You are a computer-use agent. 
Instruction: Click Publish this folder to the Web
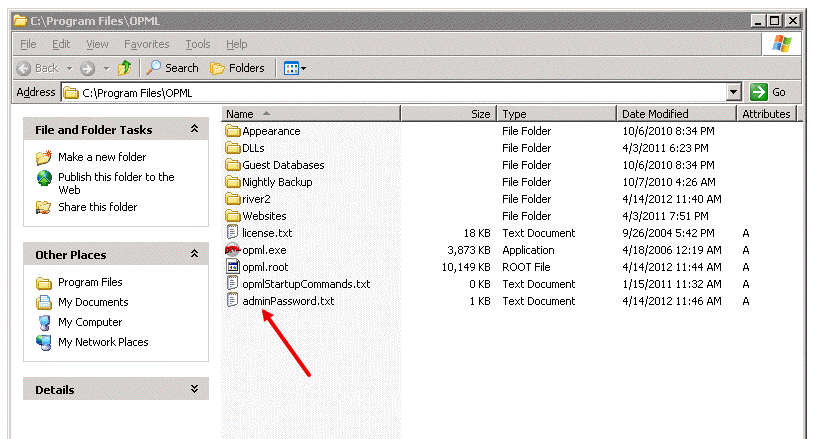click(116, 183)
